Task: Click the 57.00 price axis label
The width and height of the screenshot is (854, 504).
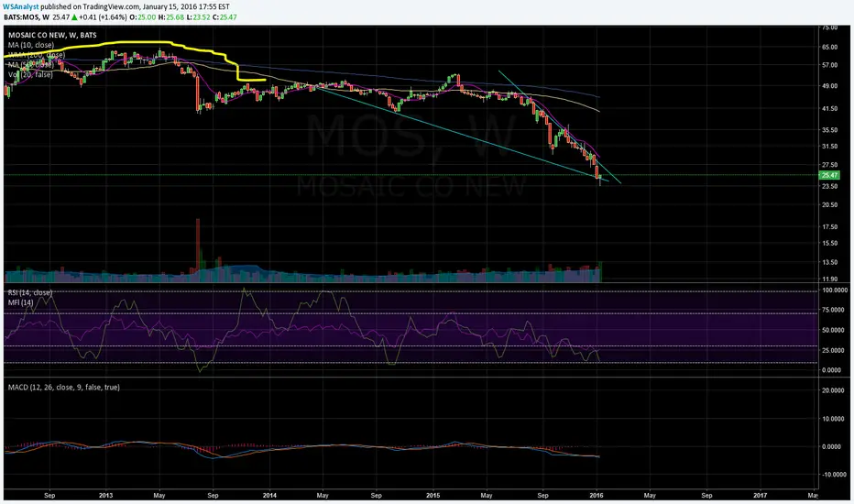Action: click(x=829, y=65)
